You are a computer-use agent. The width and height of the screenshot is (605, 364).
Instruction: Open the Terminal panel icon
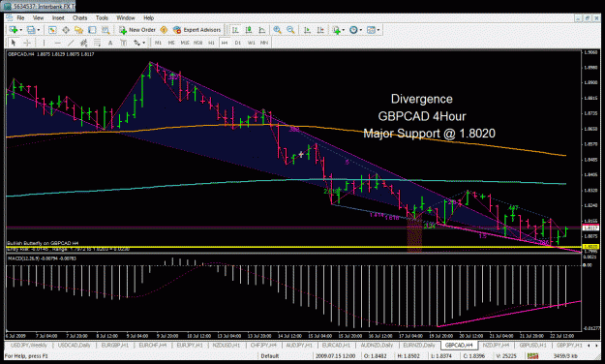[92, 30]
